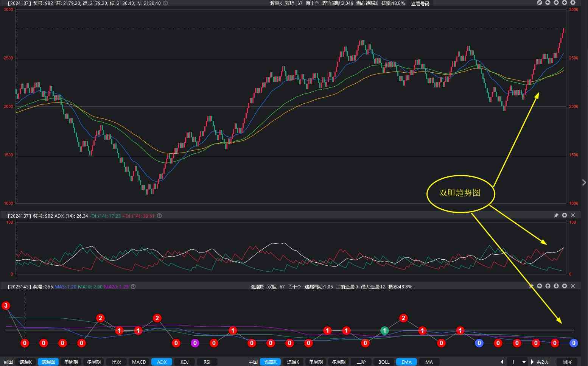
Task: Click the help icon beside +DI (14) value
Action: pos(159,216)
